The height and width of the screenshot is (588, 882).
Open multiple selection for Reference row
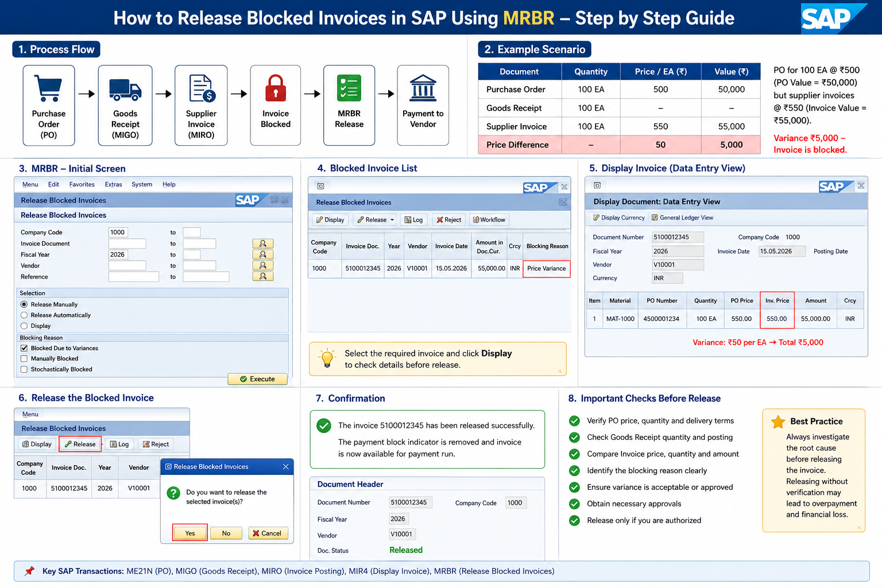click(x=263, y=276)
